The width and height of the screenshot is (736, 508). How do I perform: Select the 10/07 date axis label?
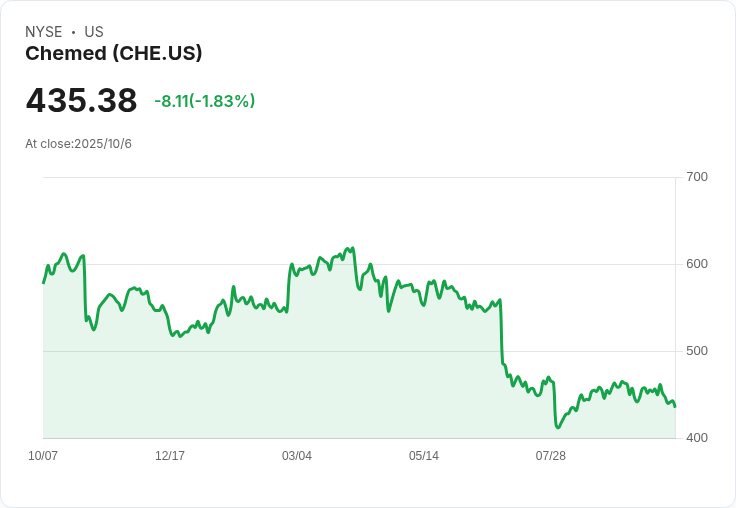click(x=43, y=456)
